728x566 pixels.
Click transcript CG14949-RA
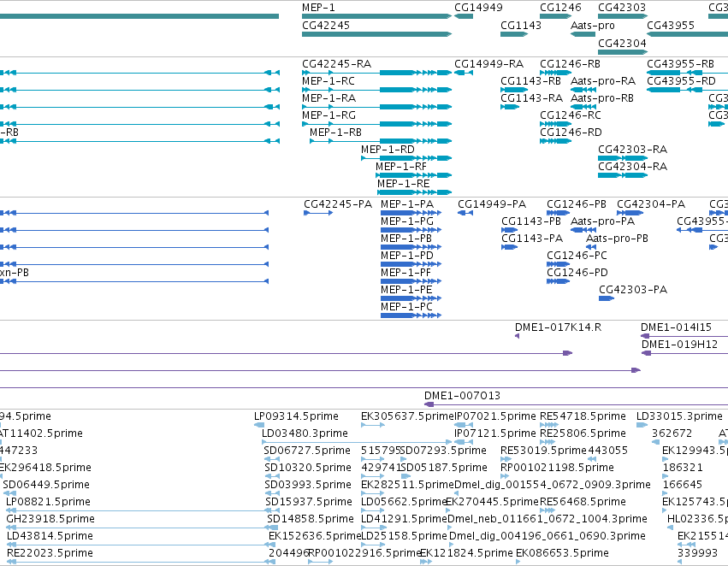tap(464, 73)
